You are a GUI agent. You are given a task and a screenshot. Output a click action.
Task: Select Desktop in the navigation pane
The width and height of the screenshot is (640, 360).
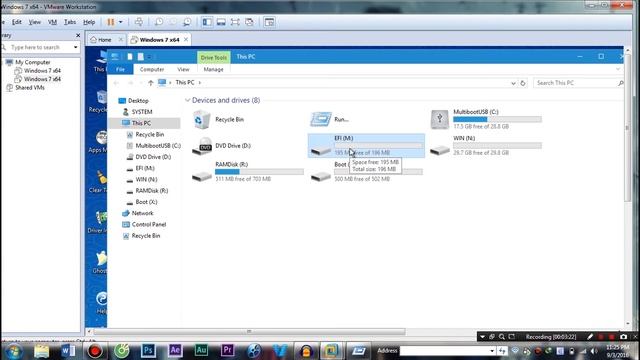138,100
